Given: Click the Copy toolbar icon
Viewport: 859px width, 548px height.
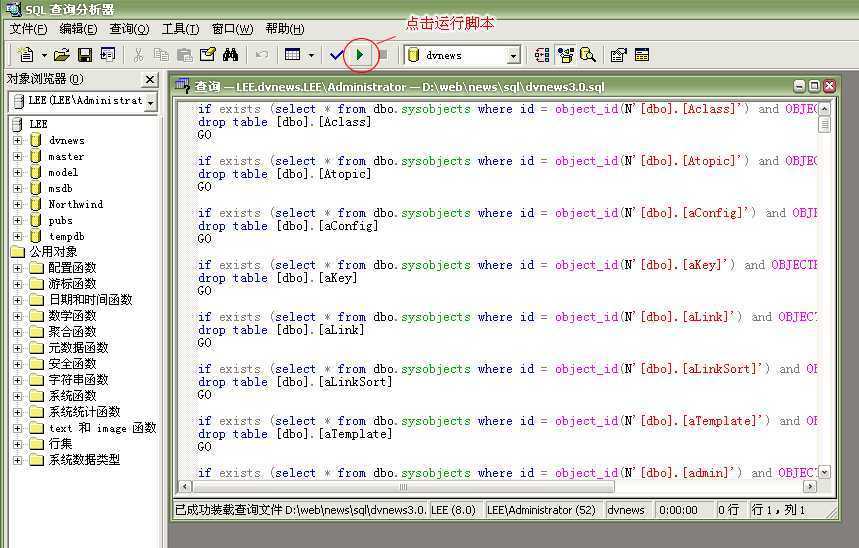Looking at the screenshot, I should 161,55.
